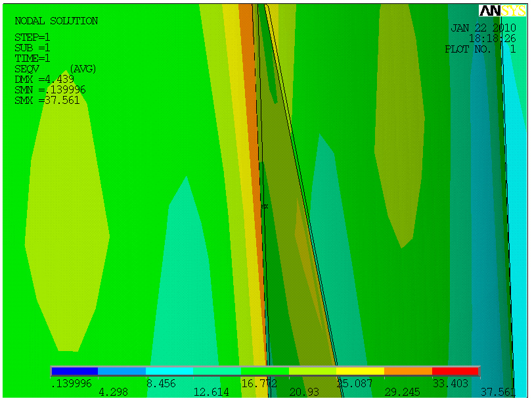Click the NODAL SOLUTION title text
This screenshot has height=401, width=532.
(56, 21)
